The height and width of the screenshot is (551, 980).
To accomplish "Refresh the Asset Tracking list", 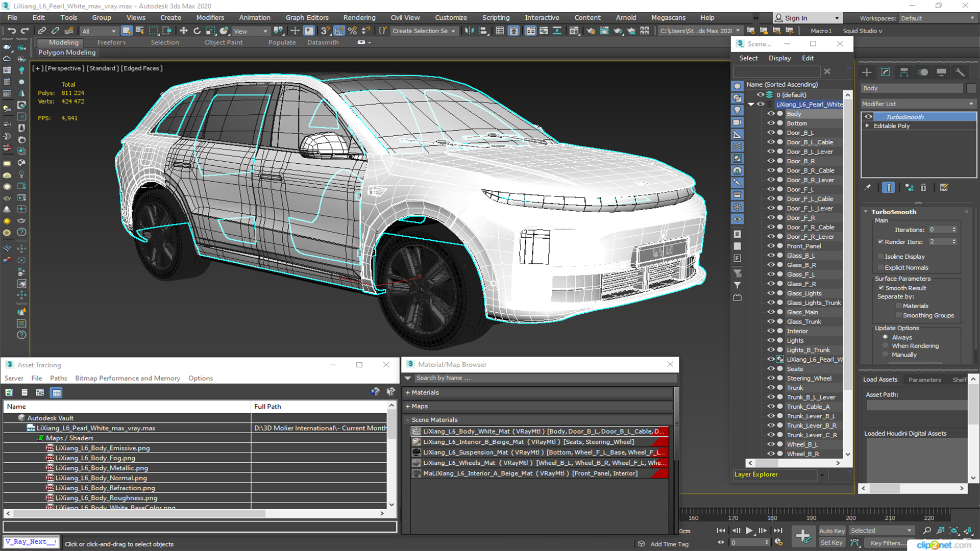I will (x=9, y=392).
